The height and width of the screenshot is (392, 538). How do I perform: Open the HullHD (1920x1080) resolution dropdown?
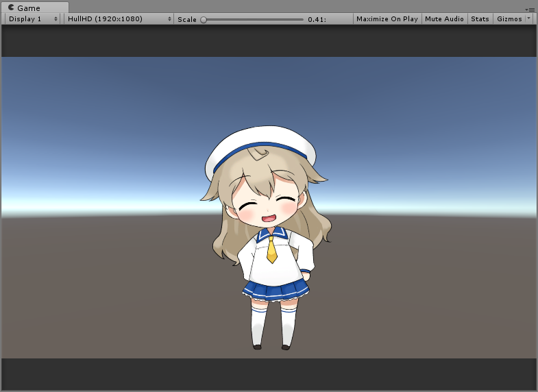[119, 19]
